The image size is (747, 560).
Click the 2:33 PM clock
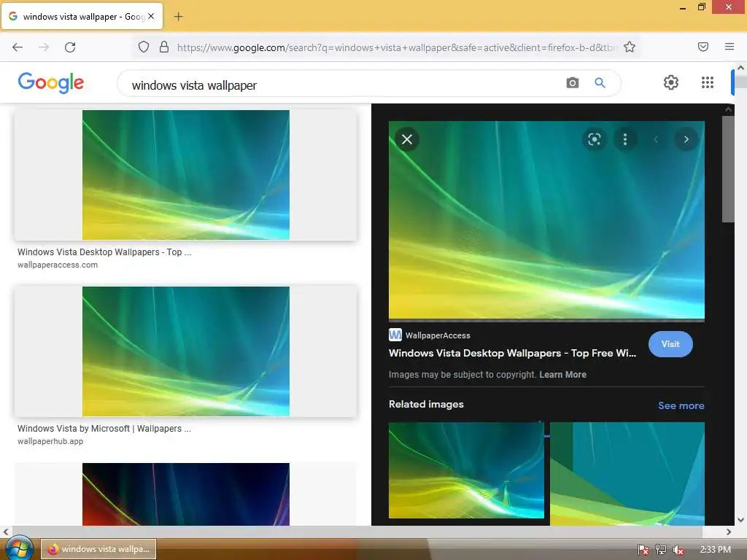click(715, 550)
